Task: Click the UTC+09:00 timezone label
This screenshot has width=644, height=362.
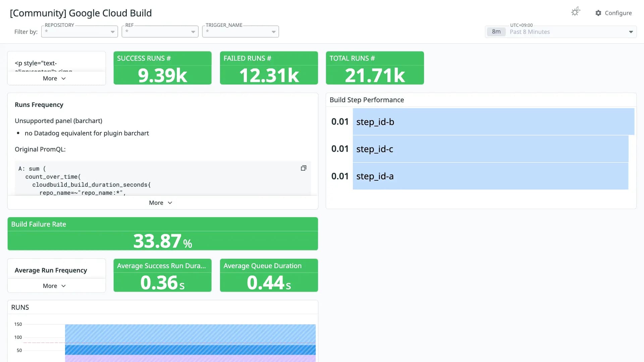Action: click(521, 25)
